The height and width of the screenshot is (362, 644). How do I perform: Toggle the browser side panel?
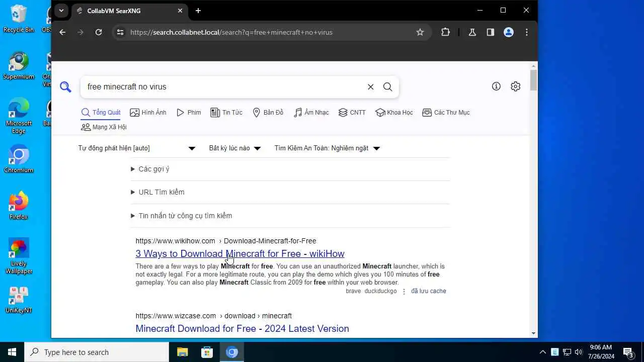click(490, 32)
